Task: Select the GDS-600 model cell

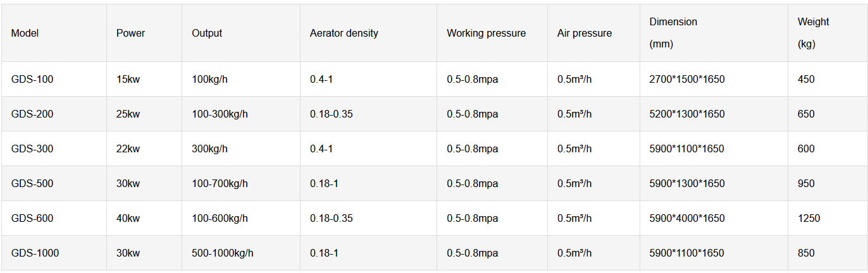Action: 32,219
